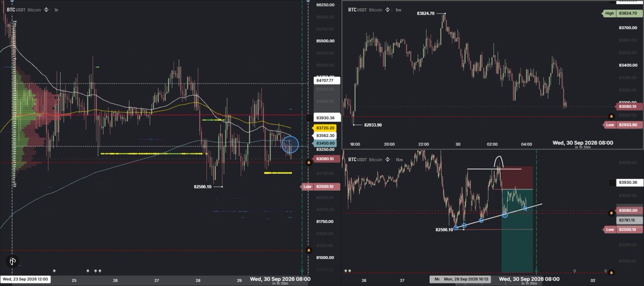Image resolution: width=644 pixels, height=286 pixels.
Task: Click alert bell near 82933.90 on 5m chart
Action: tap(611, 116)
